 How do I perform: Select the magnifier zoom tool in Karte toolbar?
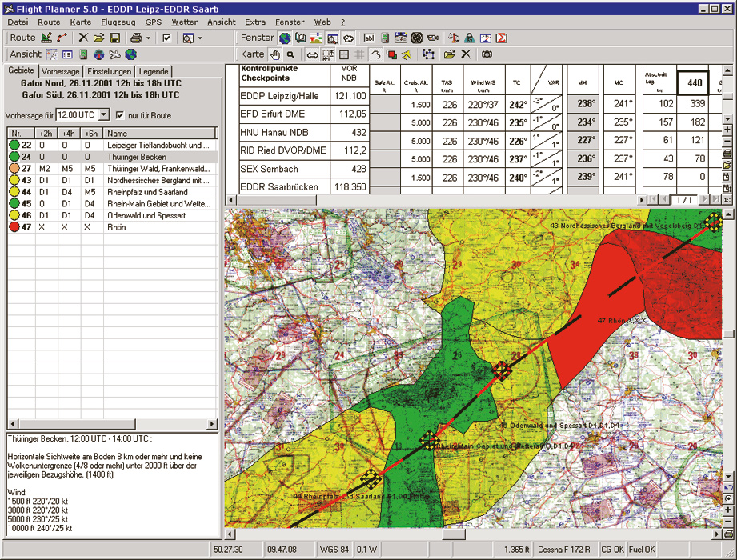pos(291,55)
